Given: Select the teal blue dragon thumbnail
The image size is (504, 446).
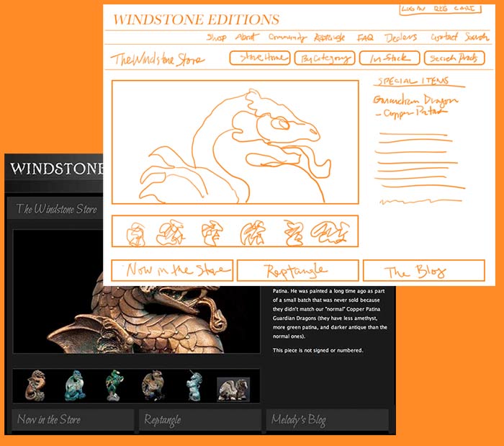Looking at the screenshot, I should [75, 385].
